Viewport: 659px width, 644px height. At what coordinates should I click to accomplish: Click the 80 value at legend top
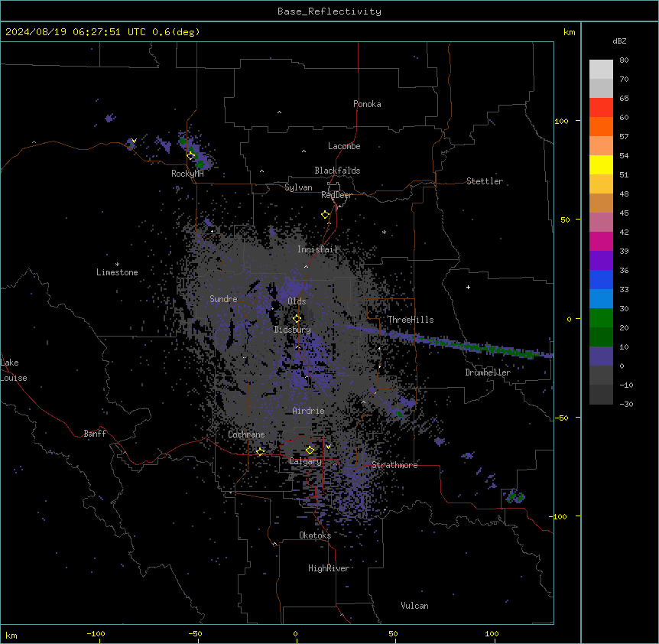[624, 60]
